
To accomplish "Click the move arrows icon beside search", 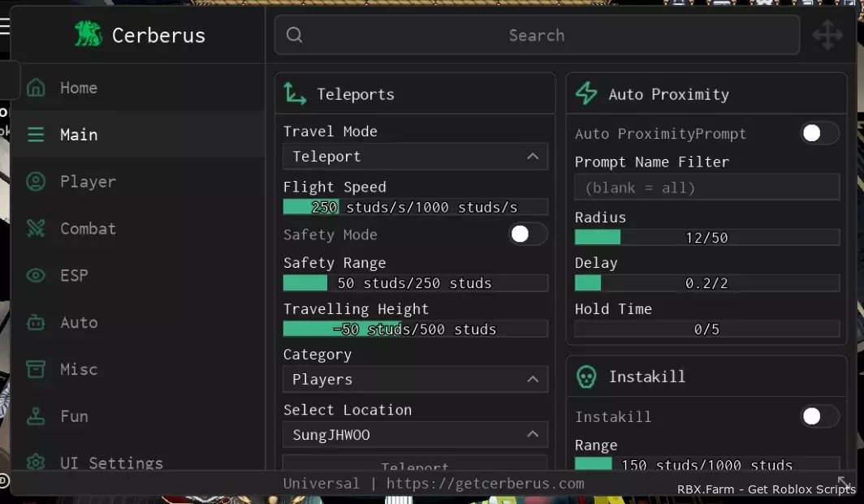I will pyautogui.click(x=827, y=35).
